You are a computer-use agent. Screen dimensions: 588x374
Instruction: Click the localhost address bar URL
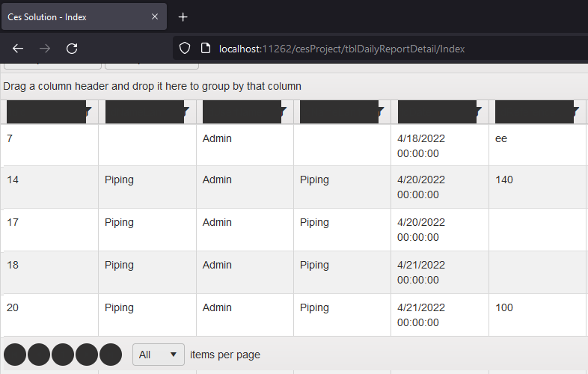pos(342,49)
